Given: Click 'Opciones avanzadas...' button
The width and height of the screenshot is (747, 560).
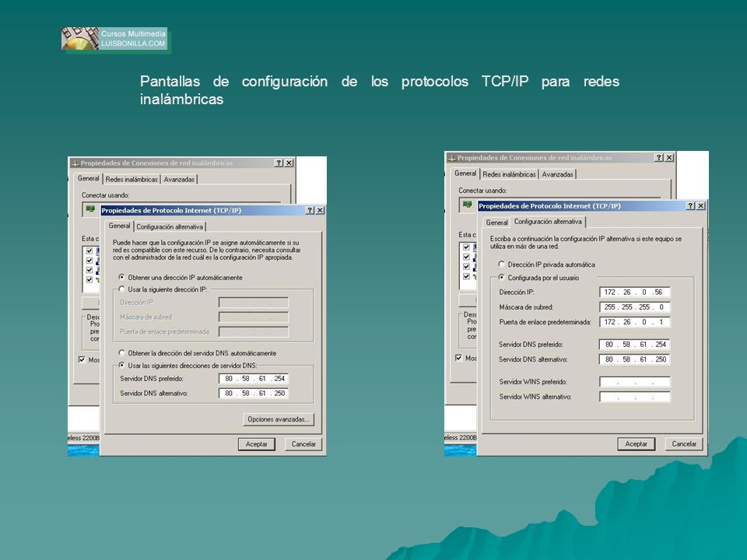Looking at the screenshot, I should pyautogui.click(x=279, y=419).
